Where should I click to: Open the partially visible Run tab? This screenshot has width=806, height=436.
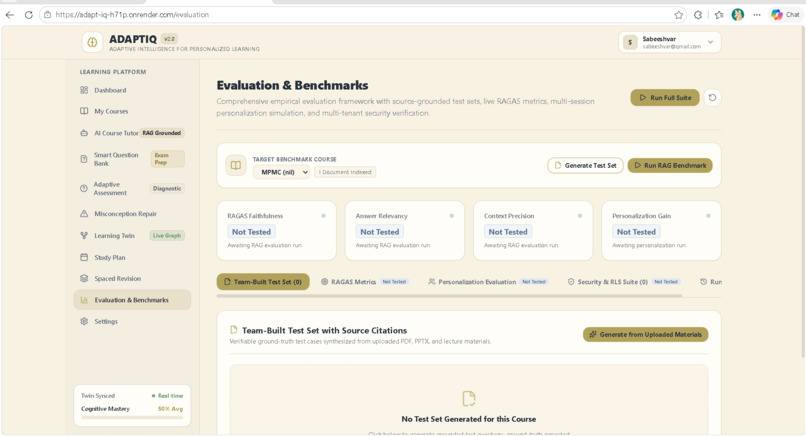tap(711, 282)
